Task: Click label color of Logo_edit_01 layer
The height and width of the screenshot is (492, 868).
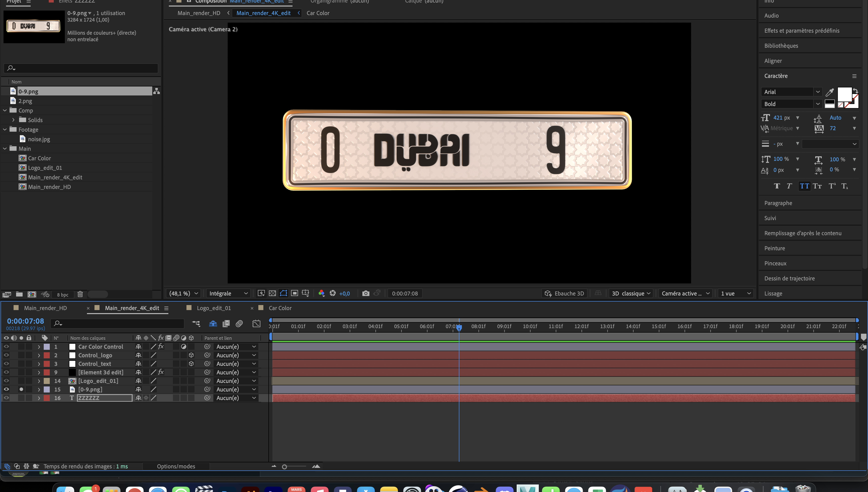Action: [47, 381]
